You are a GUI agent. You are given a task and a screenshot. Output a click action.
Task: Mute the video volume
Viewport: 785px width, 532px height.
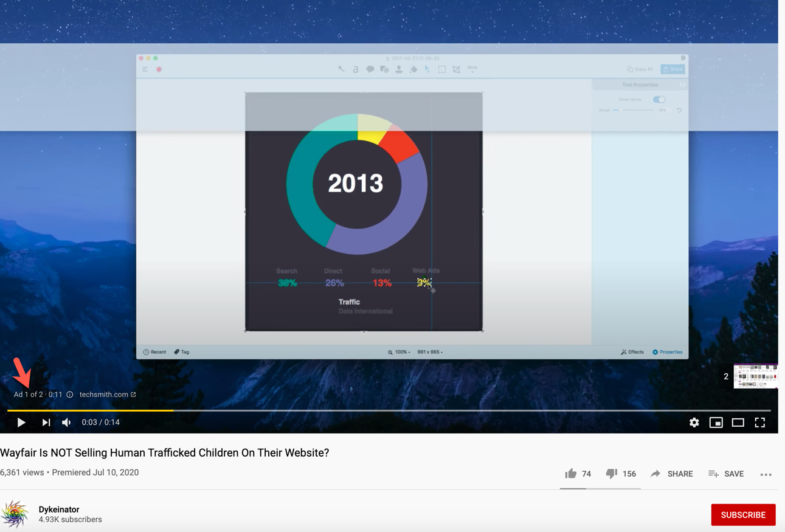tap(66, 423)
